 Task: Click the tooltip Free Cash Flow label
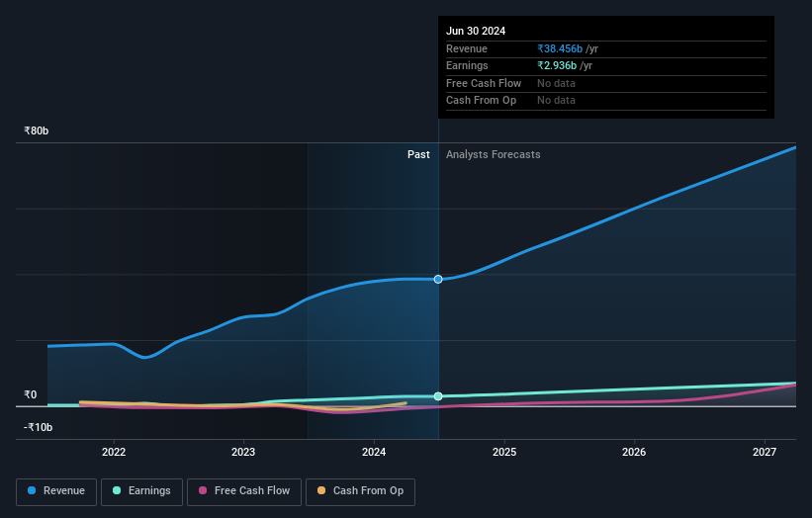pyautogui.click(x=484, y=83)
